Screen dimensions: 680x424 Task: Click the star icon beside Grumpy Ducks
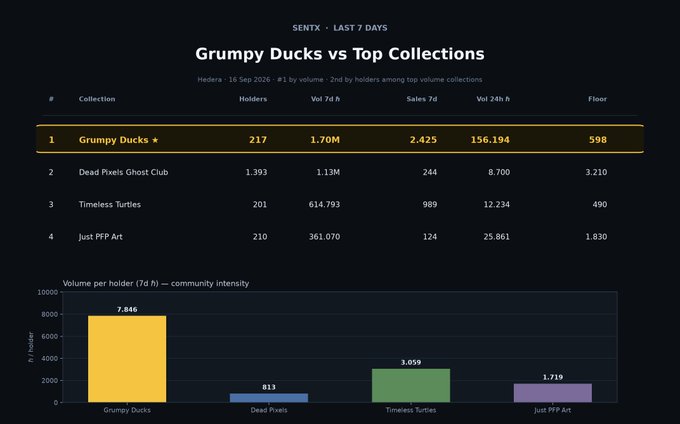(x=155, y=140)
